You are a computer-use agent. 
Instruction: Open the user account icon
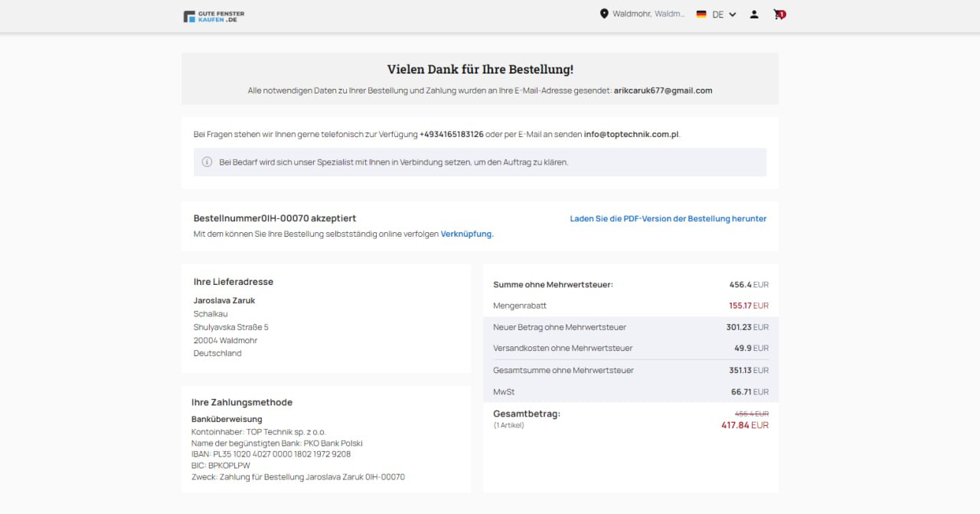754,14
